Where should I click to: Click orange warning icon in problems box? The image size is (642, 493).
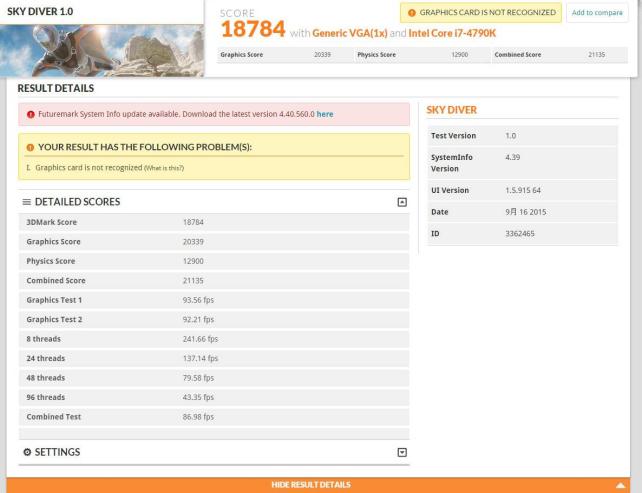(x=30, y=147)
